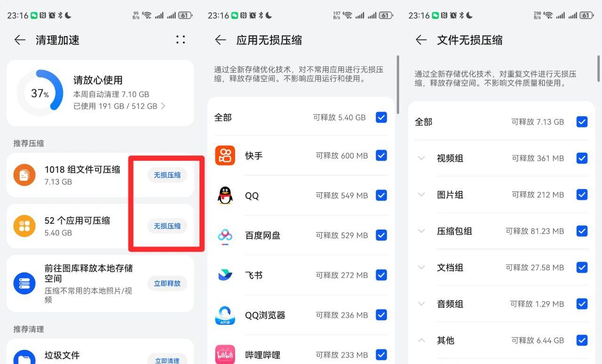Tap the yellow apps compression icon
The image size is (602, 364).
coord(24,226)
